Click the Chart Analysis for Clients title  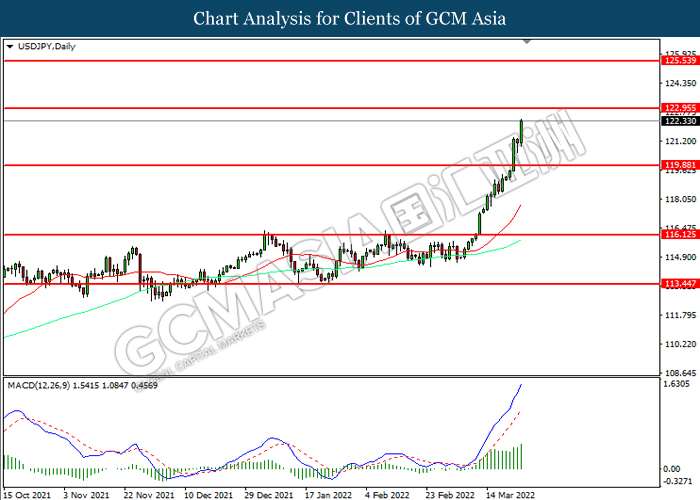(350, 19)
